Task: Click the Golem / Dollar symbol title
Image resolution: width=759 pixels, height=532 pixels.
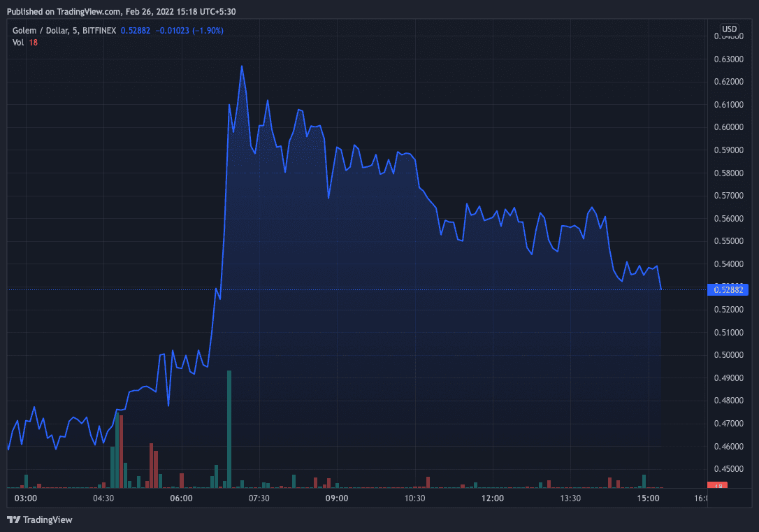Action: pos(43,31)
